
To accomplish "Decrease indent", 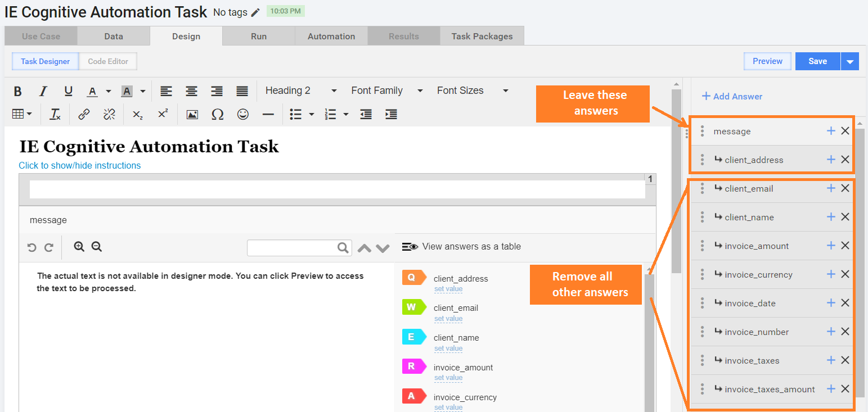I will (x=366, y=114).
